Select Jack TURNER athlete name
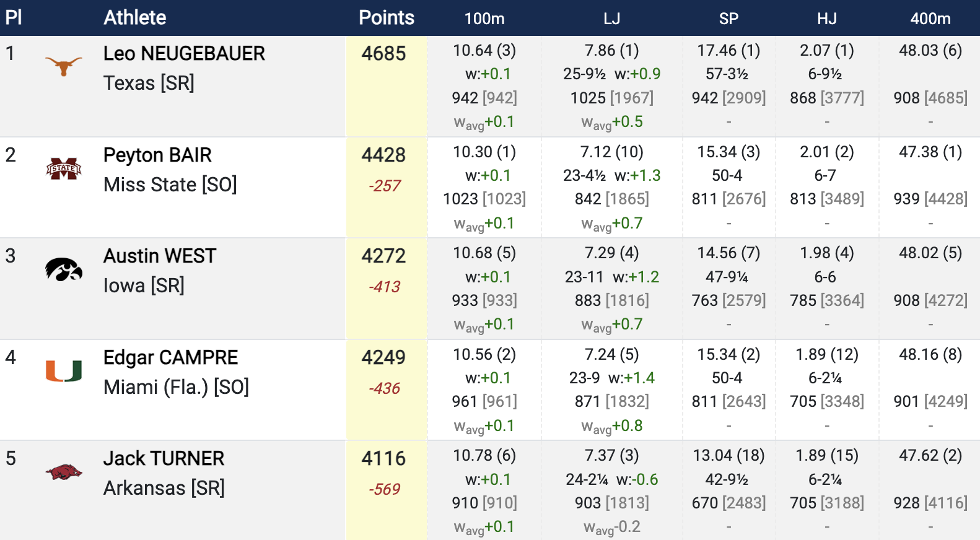Viewport: 980px width, 540px height. point(164,458)
